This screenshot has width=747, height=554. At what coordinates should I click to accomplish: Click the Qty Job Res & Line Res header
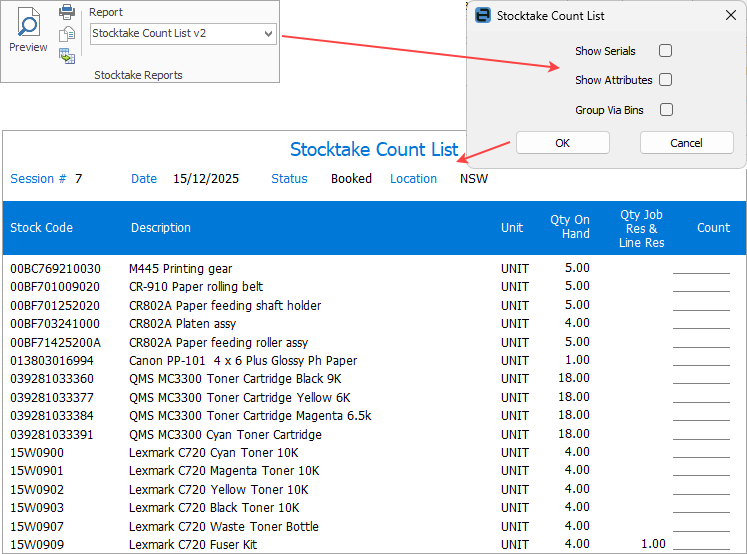pyautogui.click(x=641, y=229)
